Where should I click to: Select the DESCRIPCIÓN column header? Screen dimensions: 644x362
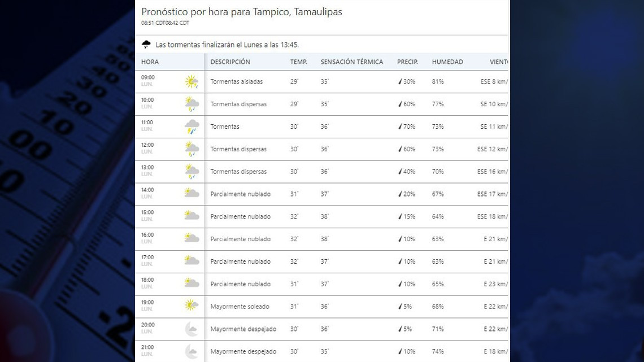coord(230,62)
